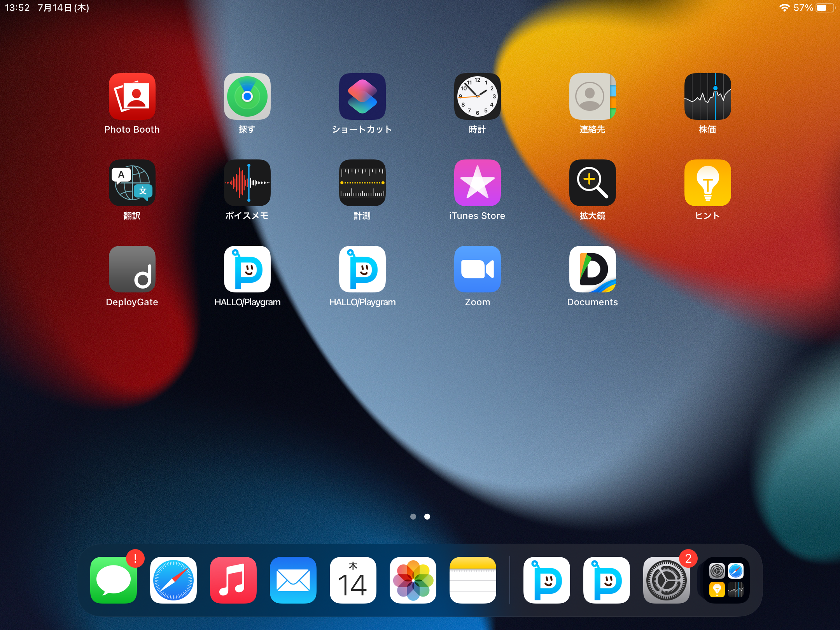The image size is (840, 630).
Task: Open the Mail app in the dock
Action: tap(293, 580)
